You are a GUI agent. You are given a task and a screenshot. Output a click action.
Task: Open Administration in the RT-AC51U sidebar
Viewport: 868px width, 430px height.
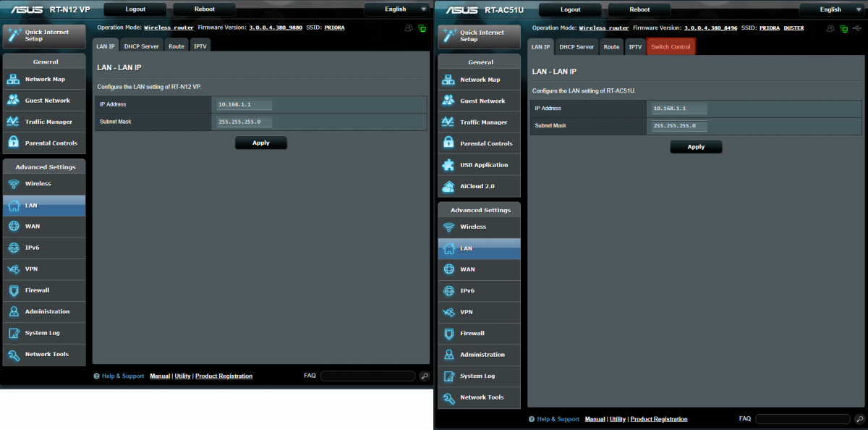[x=480, y=355]
